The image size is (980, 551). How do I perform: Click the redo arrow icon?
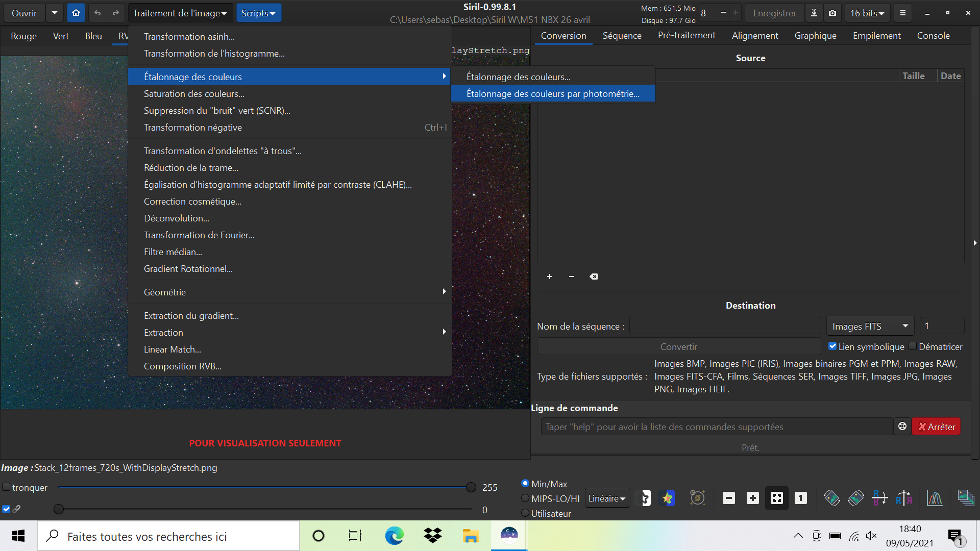click(116, 13)
